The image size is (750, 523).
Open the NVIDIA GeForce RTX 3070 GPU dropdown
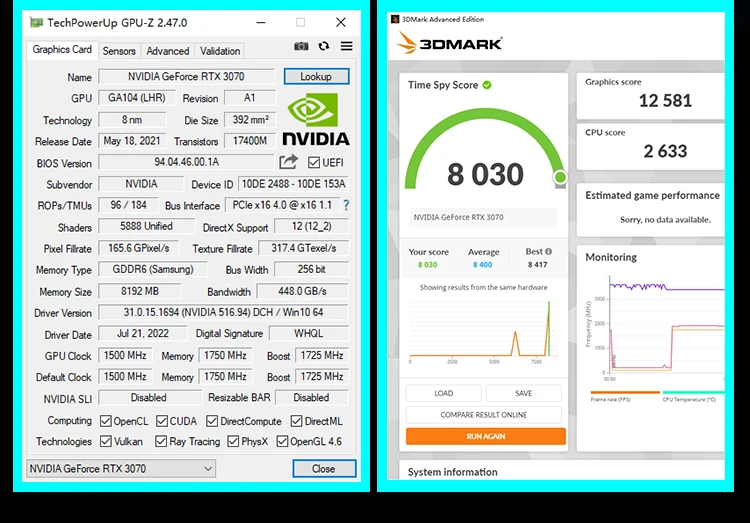click(121, 468)
